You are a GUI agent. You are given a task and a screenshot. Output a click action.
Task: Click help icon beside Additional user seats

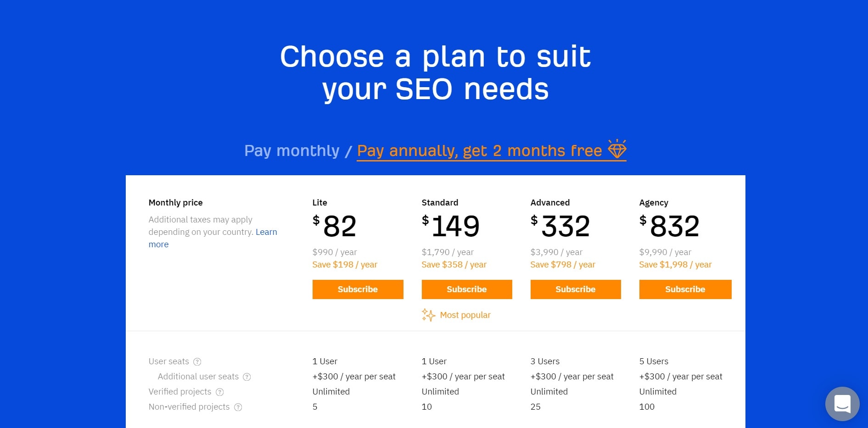point(247,377)
